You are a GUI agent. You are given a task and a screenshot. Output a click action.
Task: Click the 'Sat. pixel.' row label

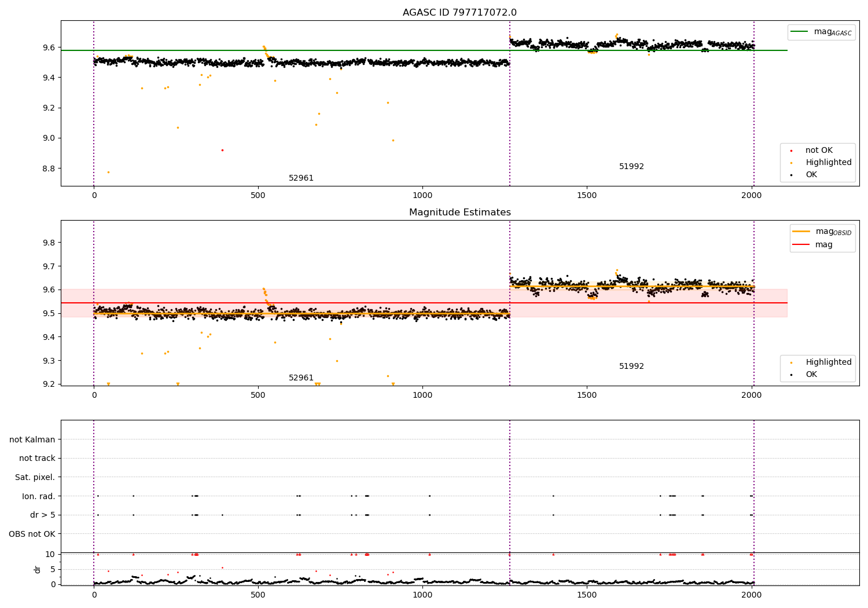[x=35, y=478]
